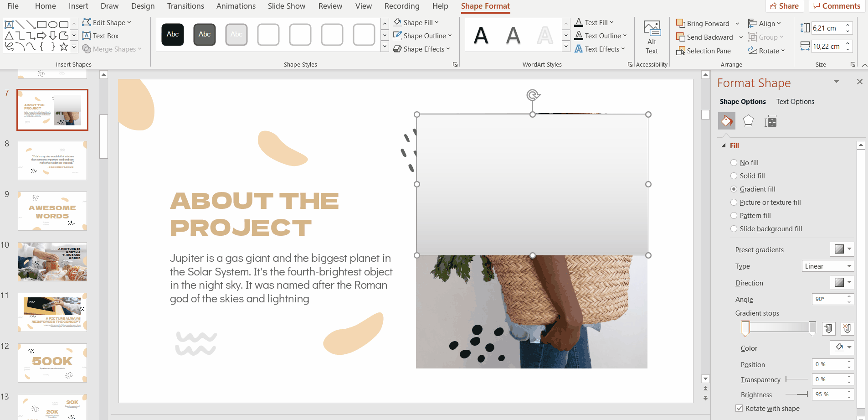This screenshot has height=420, width=868.
Task: Switch to Text Options in Format Shape
Action: pos(795,102)
